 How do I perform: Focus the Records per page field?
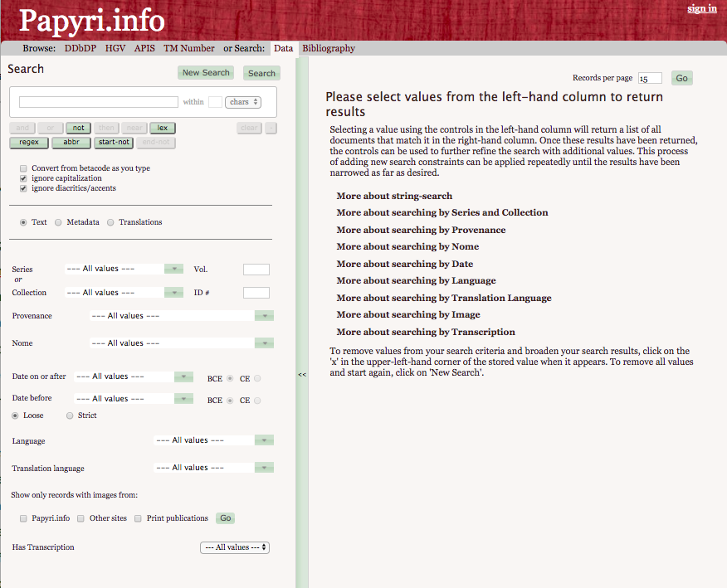(650, 78)
